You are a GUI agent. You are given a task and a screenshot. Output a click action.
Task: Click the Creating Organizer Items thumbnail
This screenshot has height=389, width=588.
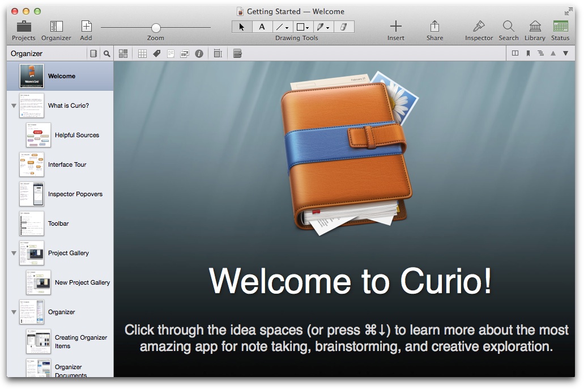39,342
